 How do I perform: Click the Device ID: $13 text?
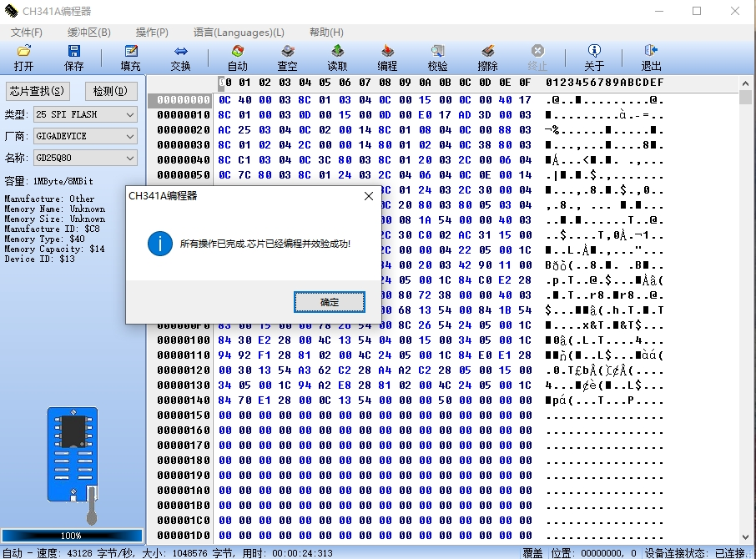[39, 259]
